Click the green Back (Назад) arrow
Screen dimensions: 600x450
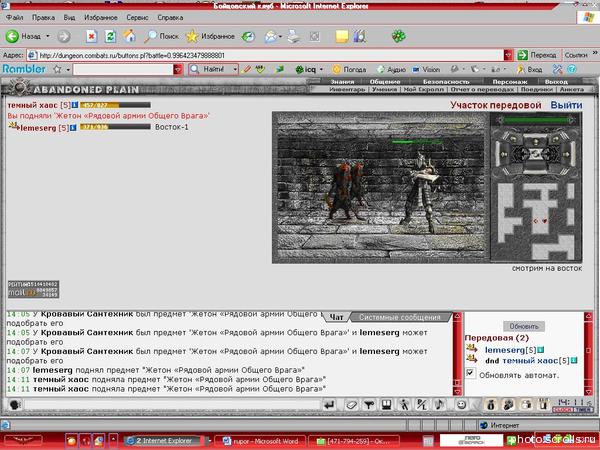(12, 36)
